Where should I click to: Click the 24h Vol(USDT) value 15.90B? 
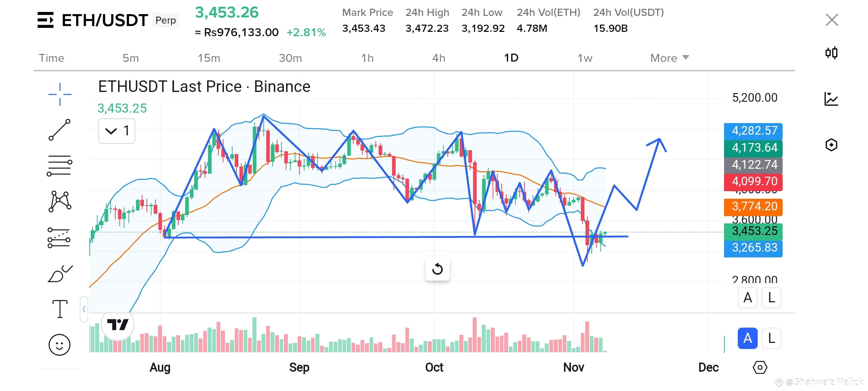click(610, 28)
